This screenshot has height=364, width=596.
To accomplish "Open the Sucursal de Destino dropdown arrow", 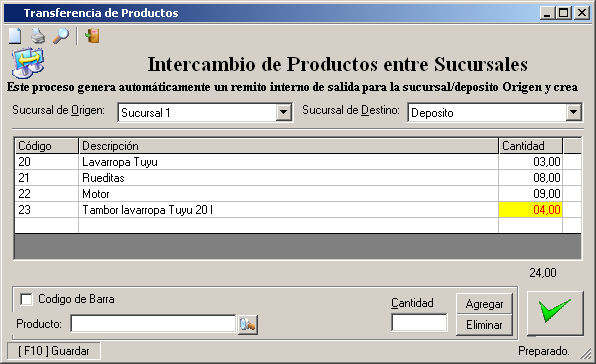I will [573, 112].
